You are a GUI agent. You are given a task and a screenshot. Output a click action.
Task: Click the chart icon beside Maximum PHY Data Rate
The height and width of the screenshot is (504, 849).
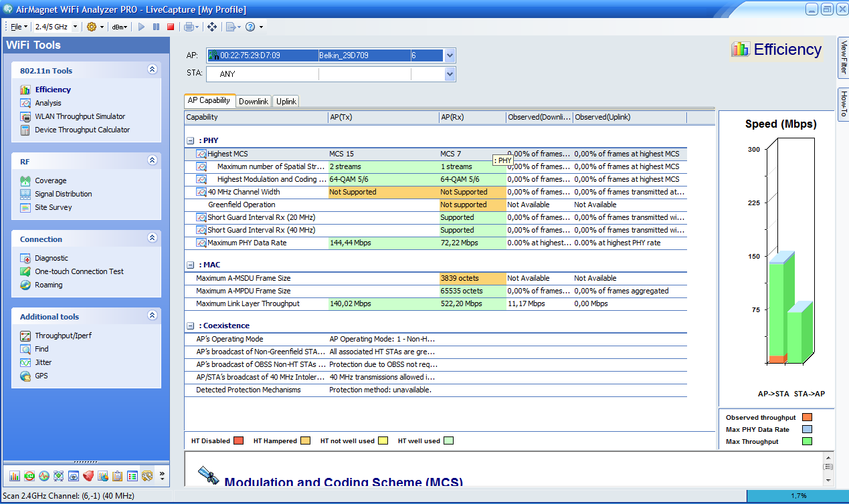pos(201,243)
